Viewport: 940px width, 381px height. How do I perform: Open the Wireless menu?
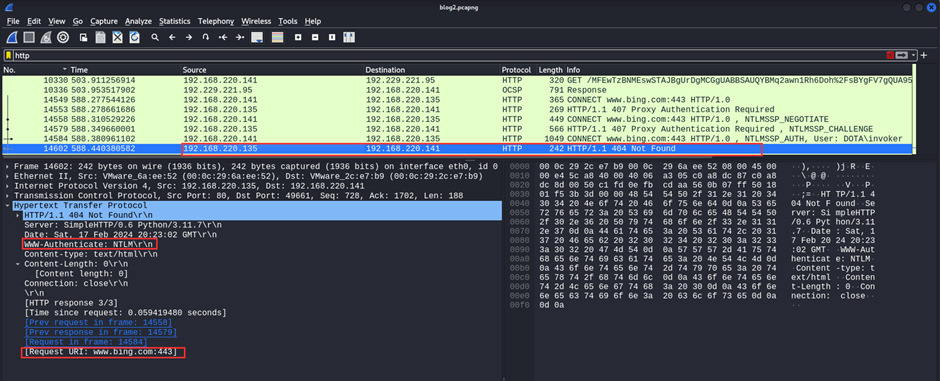[256, 21]
